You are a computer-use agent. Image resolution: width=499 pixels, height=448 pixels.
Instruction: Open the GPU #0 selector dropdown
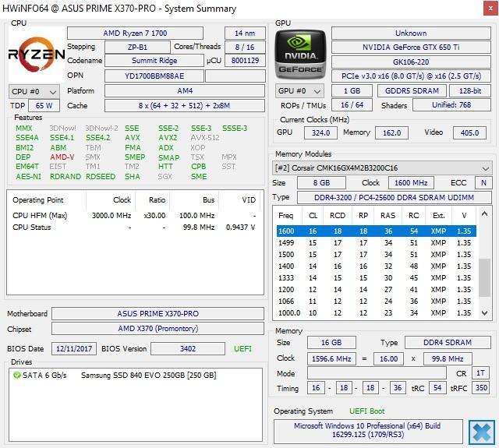[x=299, y=91]
